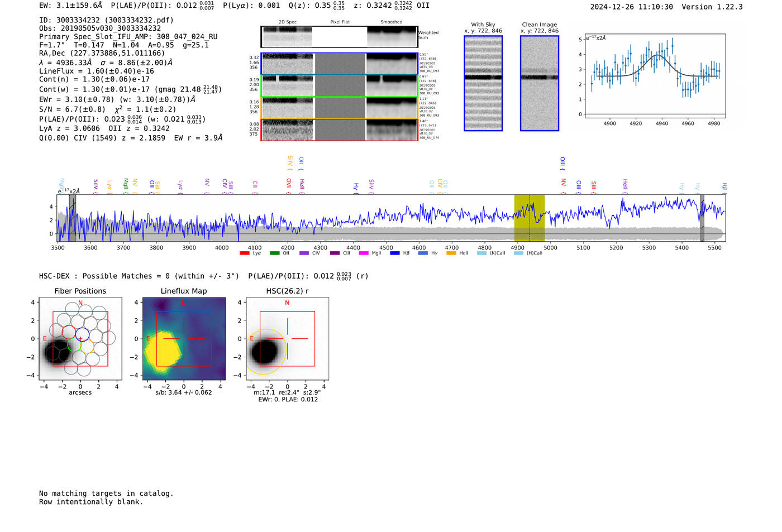The image size is (782, 532).
Task: Click the HSC(26.2) r image
Action: [x=287, y=338]
